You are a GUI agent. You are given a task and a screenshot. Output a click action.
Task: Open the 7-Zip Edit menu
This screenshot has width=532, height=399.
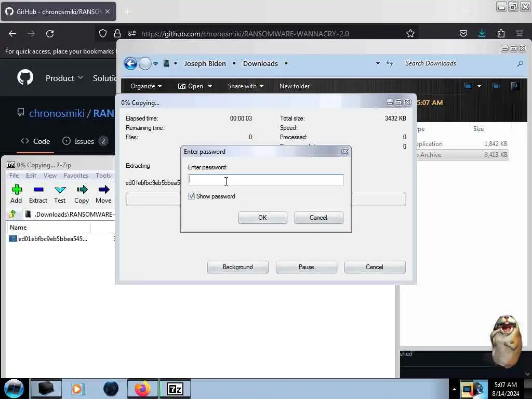tap(31, 176)
